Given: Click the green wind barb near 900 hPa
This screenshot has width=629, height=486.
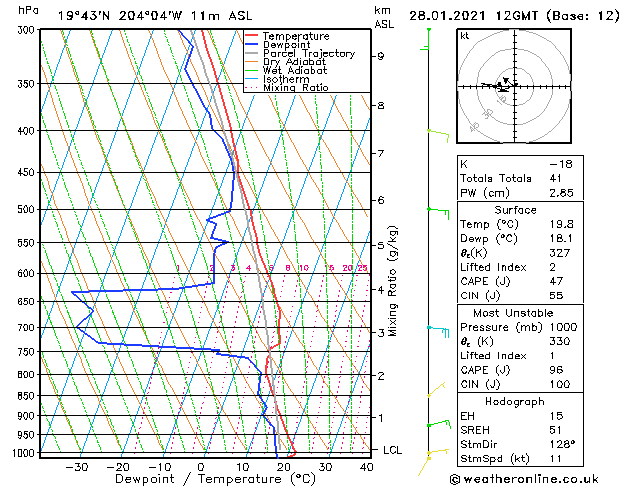Looking at the screenshot, I should pos(439,423).
